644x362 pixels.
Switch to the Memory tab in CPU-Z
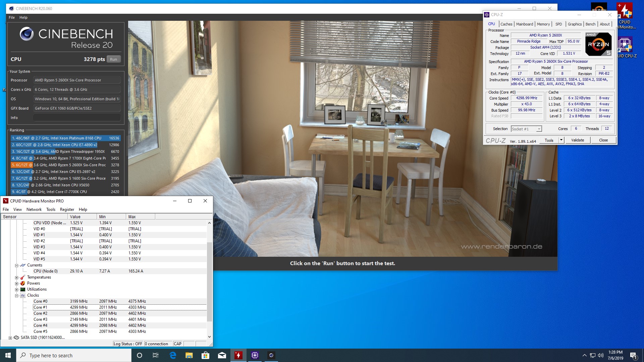click(543, 24)
